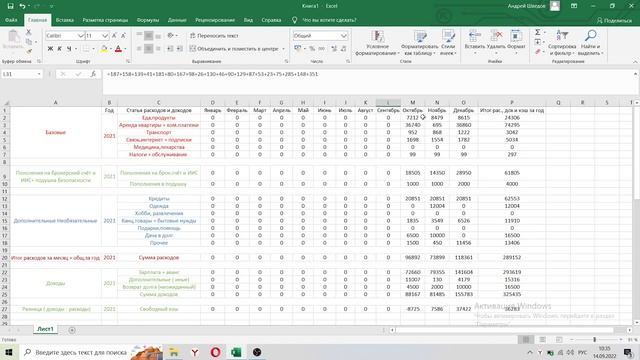Toggle align text left
640x360 pixels.
[139, 49]
